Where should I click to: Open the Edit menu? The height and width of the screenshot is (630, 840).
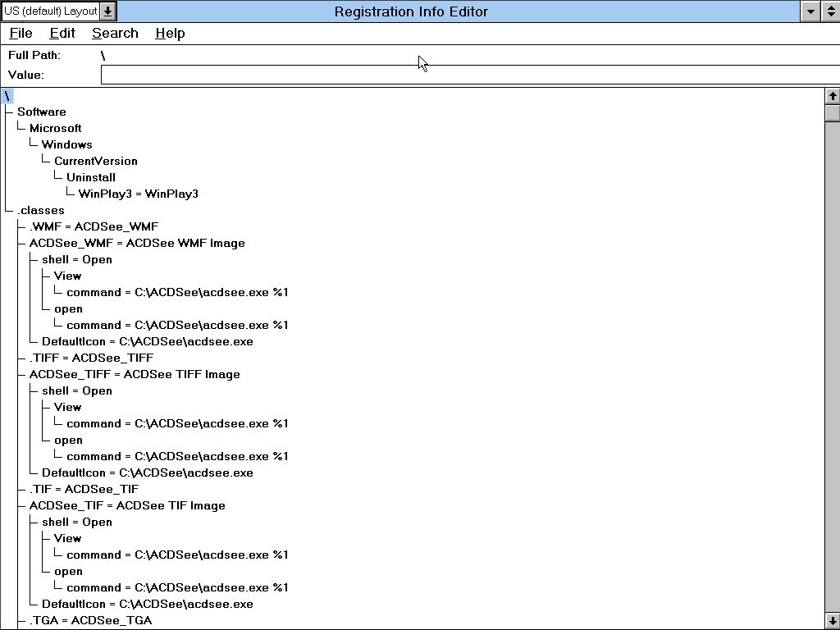tap(62, 33)
